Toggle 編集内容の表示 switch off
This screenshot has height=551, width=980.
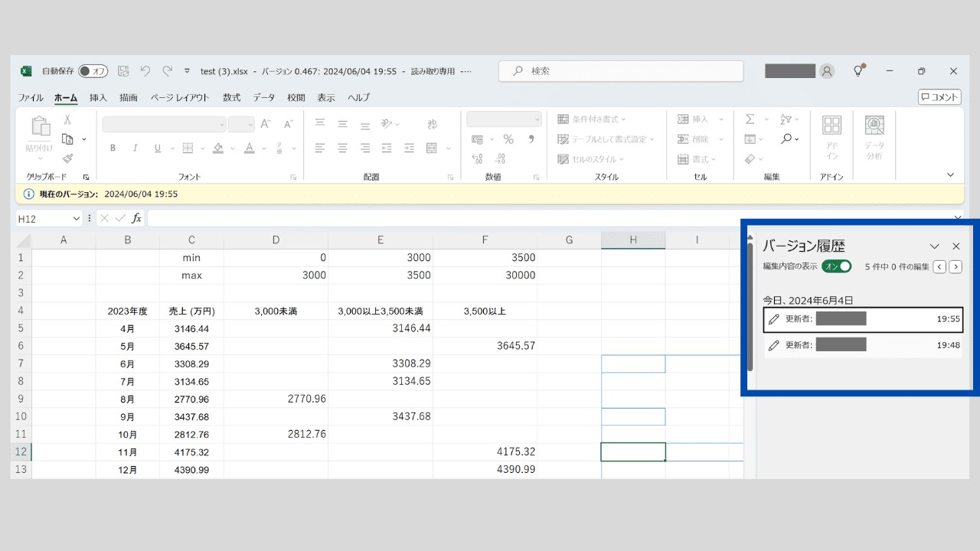tap(837, 266)
